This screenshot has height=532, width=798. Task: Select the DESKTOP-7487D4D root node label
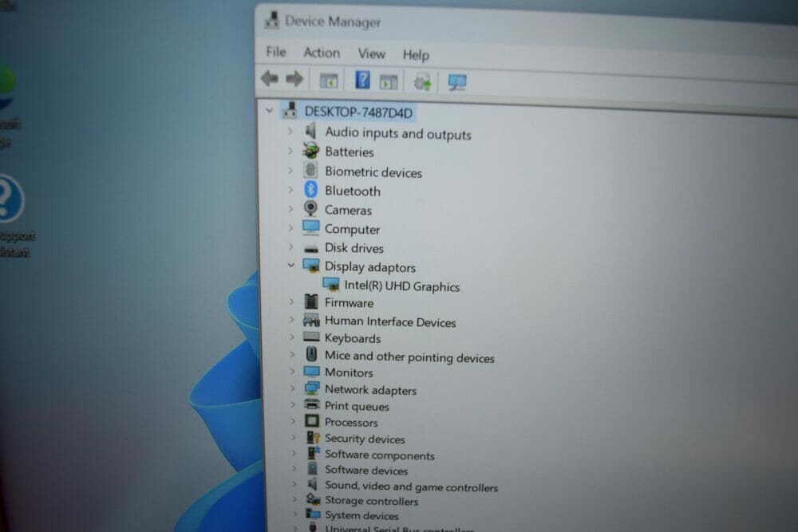click(x=358, y=112)
